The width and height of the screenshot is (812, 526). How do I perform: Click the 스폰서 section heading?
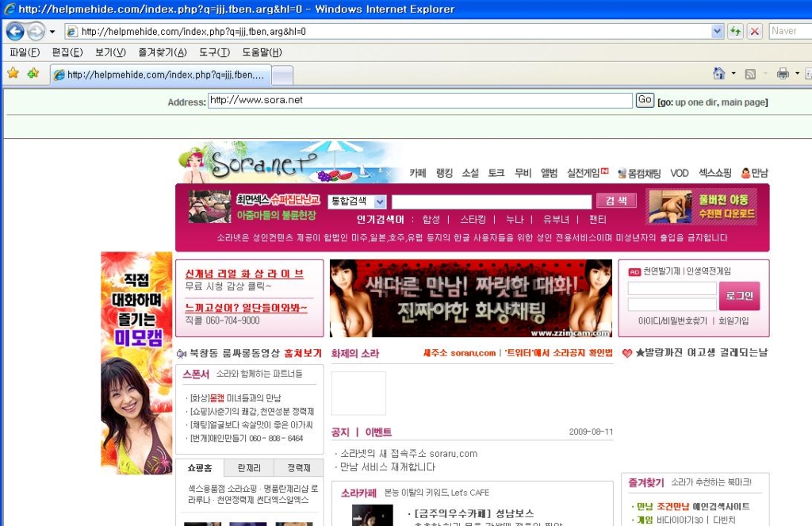[196, 374]
